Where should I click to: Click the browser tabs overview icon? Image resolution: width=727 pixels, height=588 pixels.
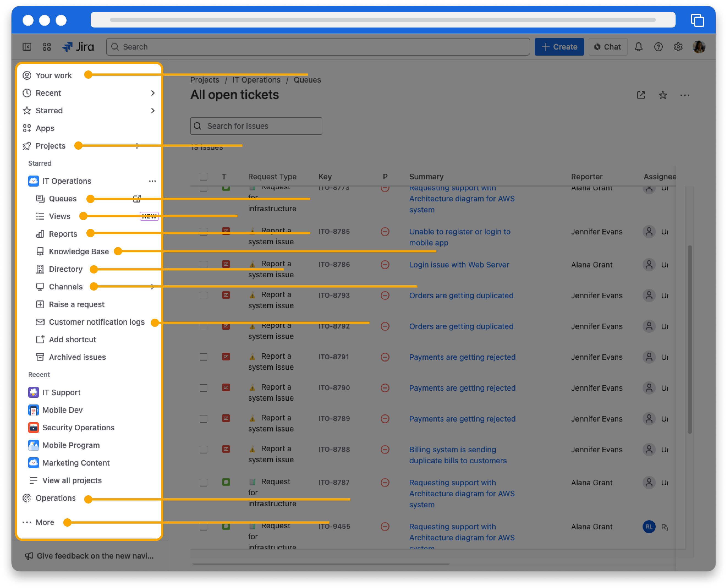coord(697,20)
